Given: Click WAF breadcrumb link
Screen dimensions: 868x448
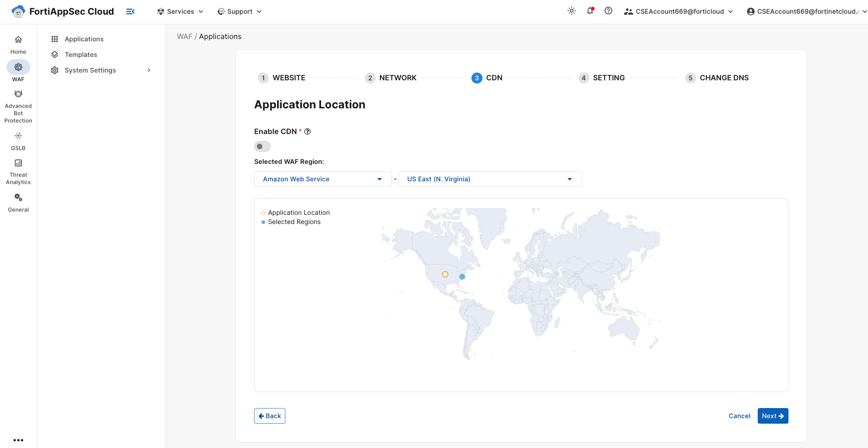Looking at the screenshot, I should click(185, 37).
